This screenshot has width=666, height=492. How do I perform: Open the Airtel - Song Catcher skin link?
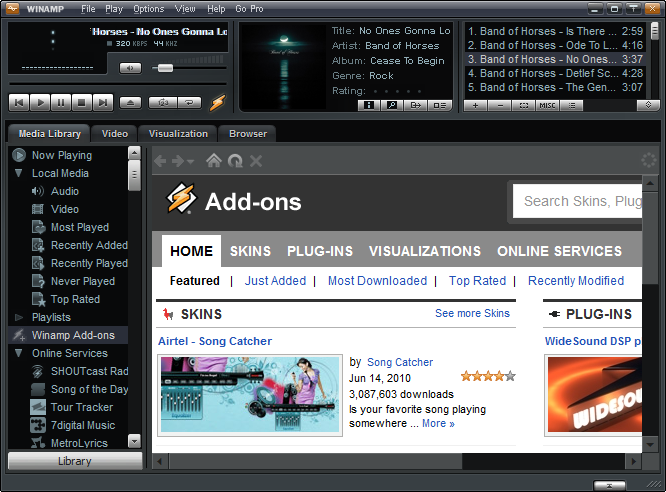pos(215,341)
